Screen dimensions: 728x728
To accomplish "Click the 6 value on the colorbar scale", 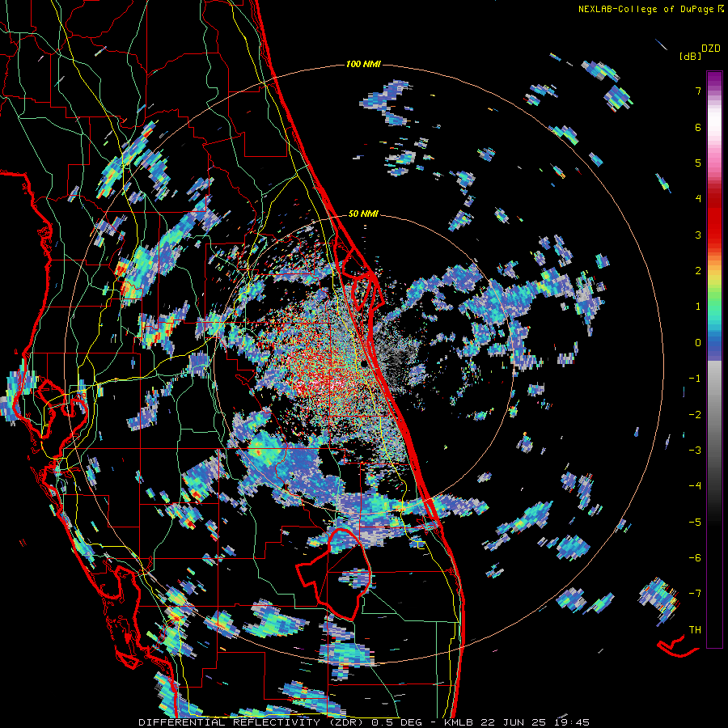I will (698, 127).
